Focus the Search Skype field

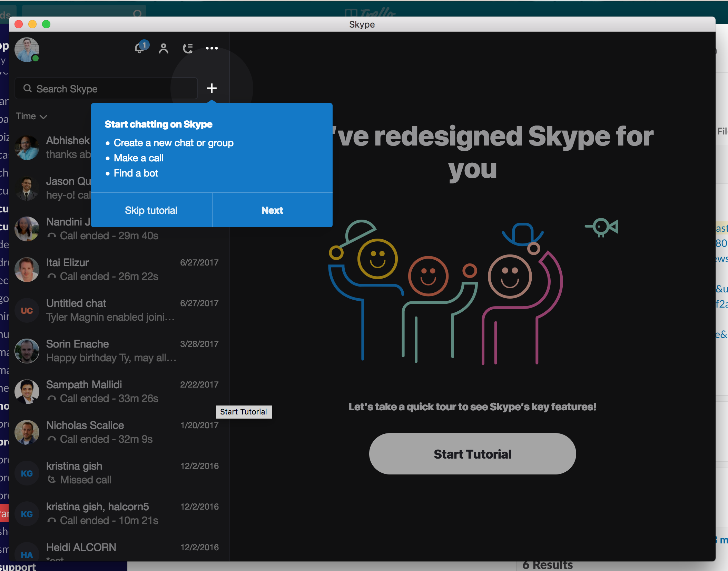coord(106,89)
